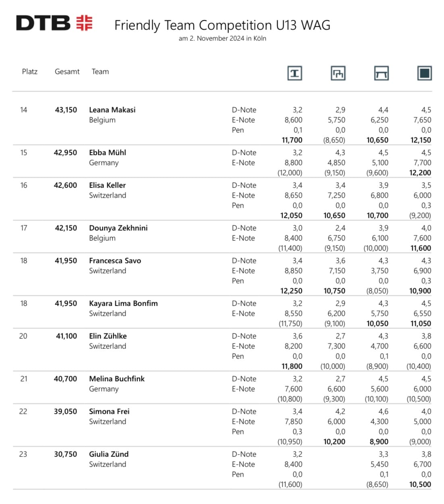Screen dimensions: 444x504
Task: Select the floor exercise apparatus icon
Action: click(424, 73)
